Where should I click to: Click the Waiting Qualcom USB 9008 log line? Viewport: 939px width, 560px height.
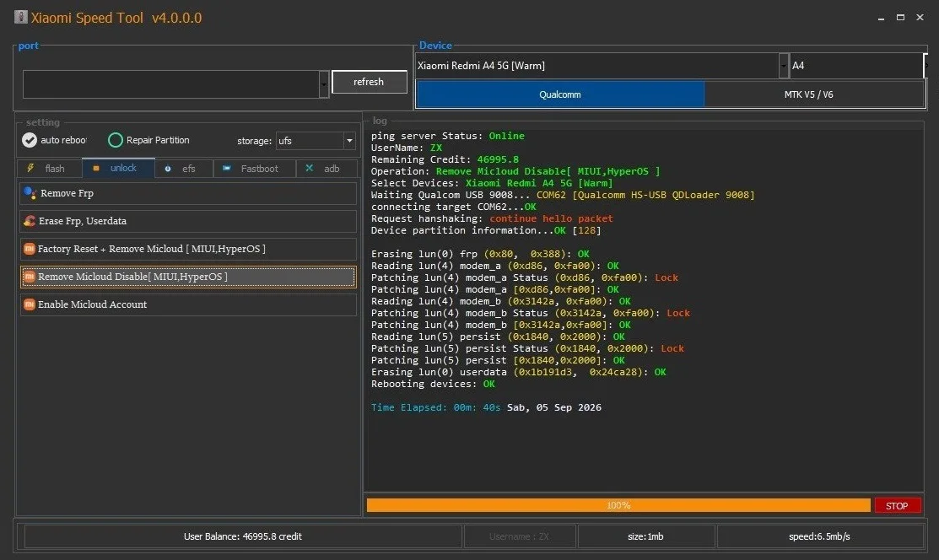pyautogui.click(x=563, y=195)
